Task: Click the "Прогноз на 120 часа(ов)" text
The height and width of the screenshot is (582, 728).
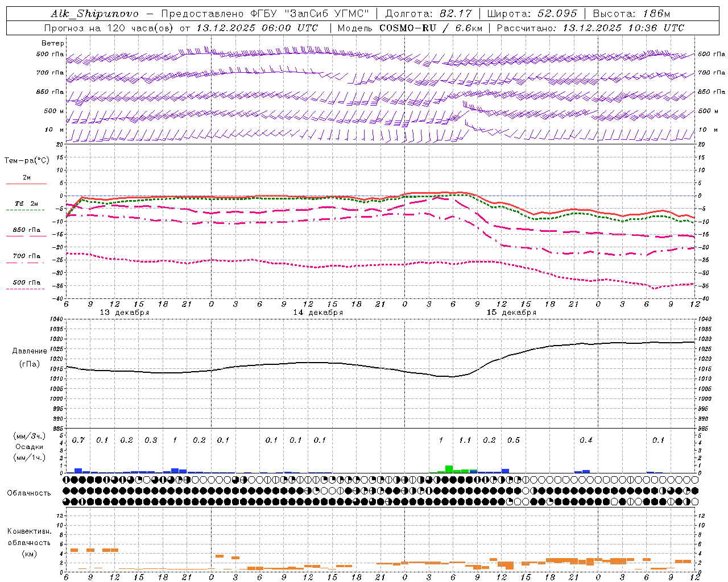Action: click(109, 28)
